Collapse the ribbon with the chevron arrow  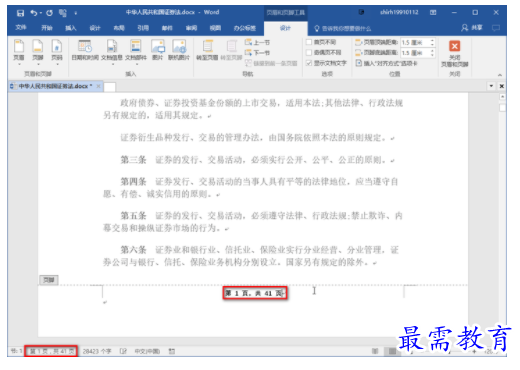click(x=499, y=75)
